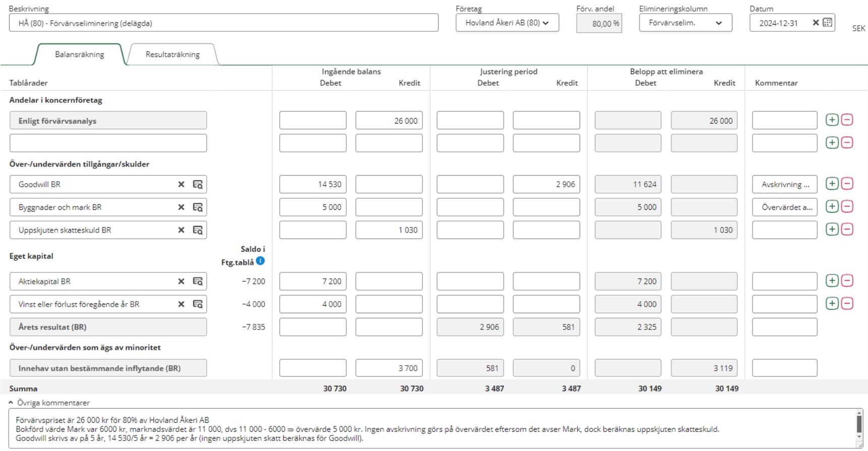
Task: Open the calendar picker in Datum field
Action: (827, 23)
